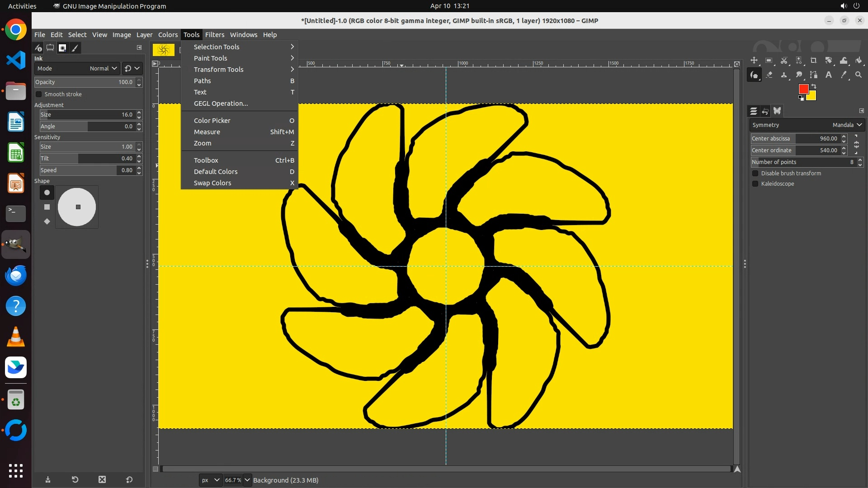Turn on the Kaleidoscope option
This screenshot has width=868, height=488.
pyautogui.click(x=755, y=184)
